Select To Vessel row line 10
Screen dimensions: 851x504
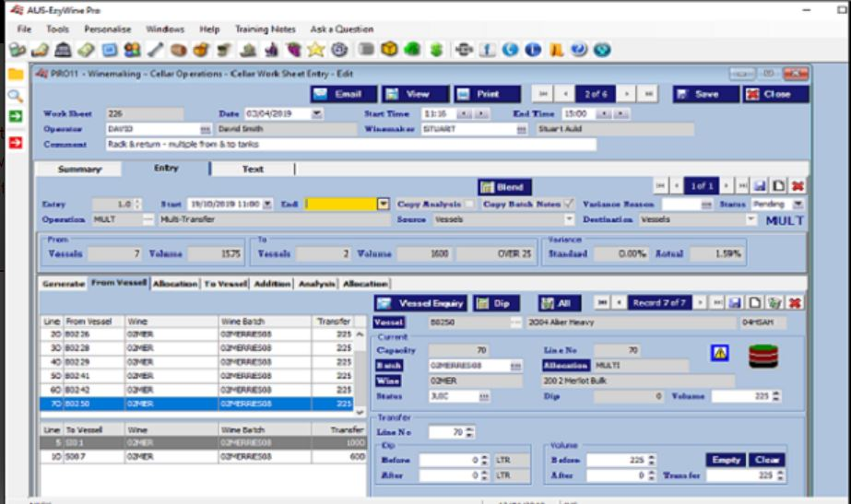pos(203,457)
